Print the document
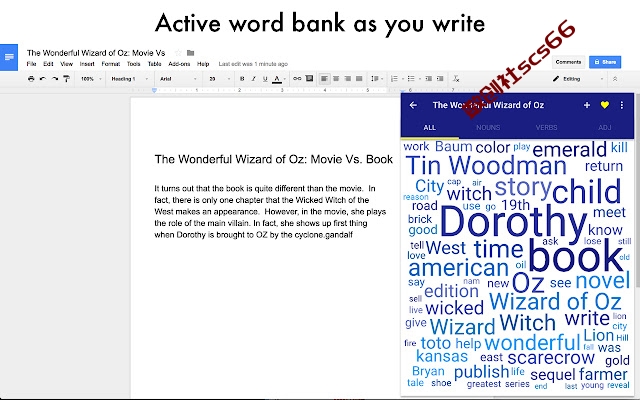640x400 pixels. coord(31,79)
